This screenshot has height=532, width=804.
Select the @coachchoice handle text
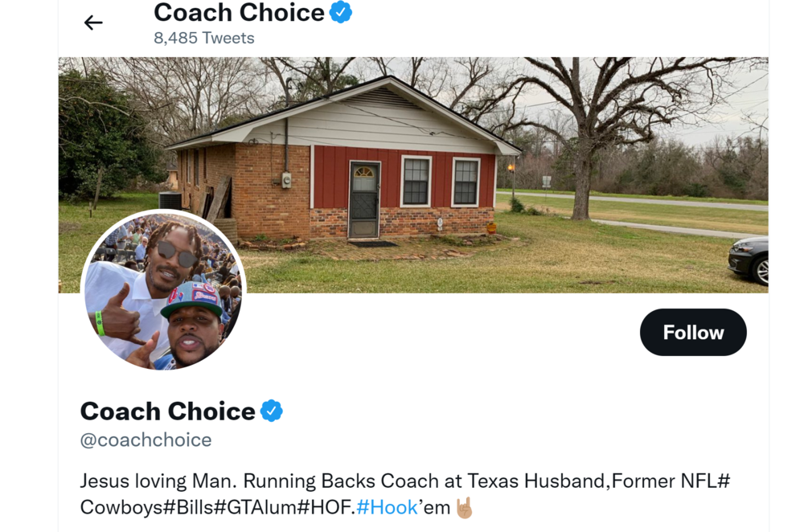[x=146, y=440]
